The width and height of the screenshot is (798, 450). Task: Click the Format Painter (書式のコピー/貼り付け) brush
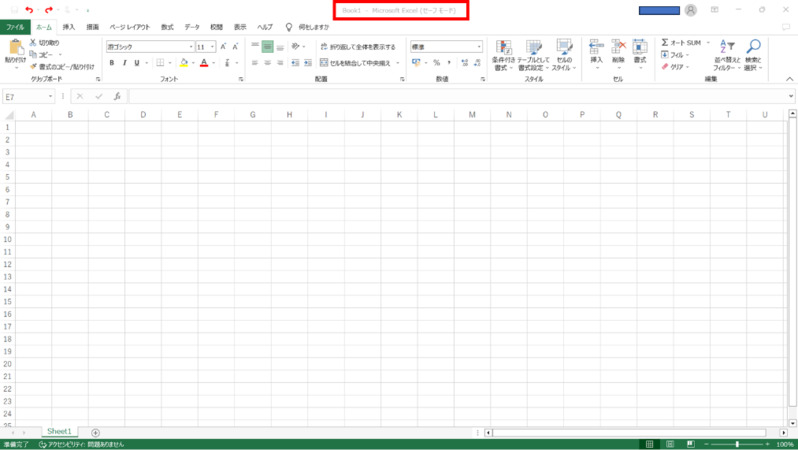[34, 67]
